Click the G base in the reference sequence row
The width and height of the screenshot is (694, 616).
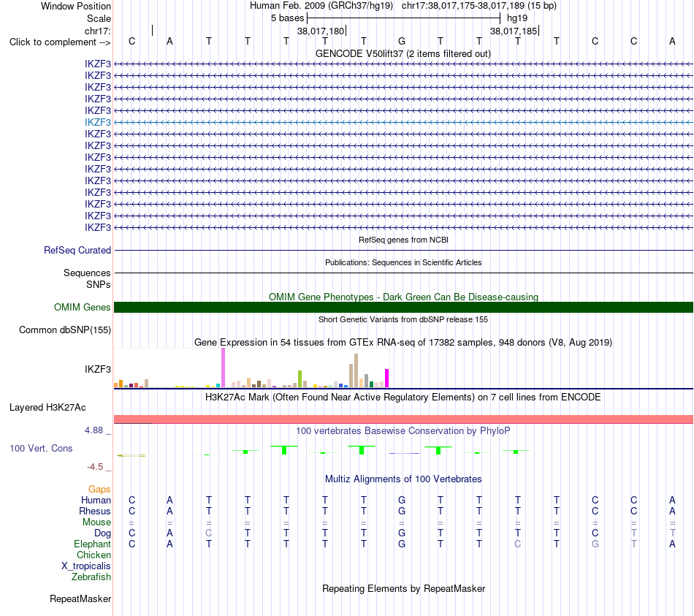402,41
